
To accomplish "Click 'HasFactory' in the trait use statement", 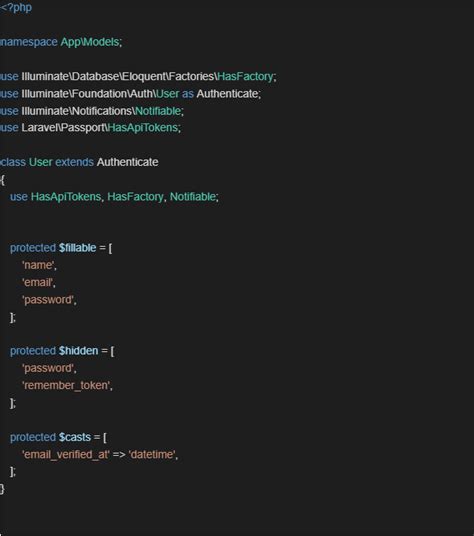I will tap(135, 197).
